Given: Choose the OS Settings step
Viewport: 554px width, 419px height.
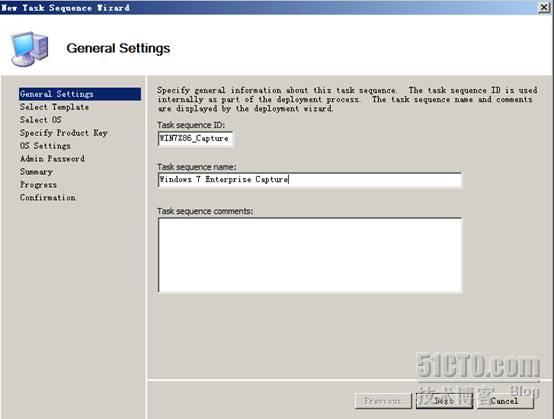Looking at the screenshot, I should (45, 146).
